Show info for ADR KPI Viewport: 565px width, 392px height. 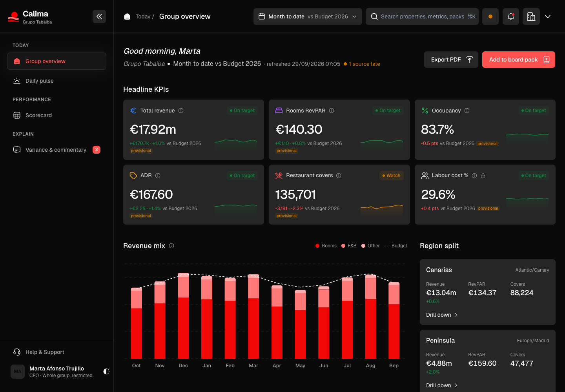(x=158, y=176)
